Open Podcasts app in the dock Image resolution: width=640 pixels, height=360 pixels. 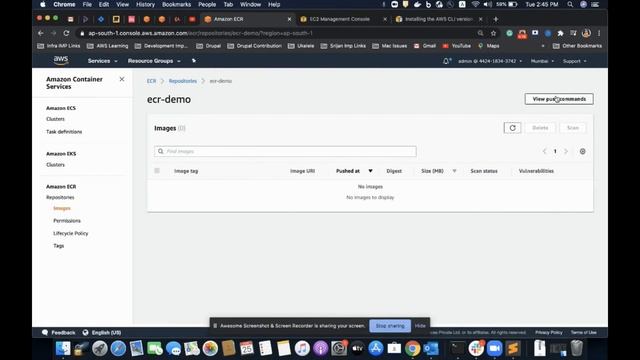[320, 348]
